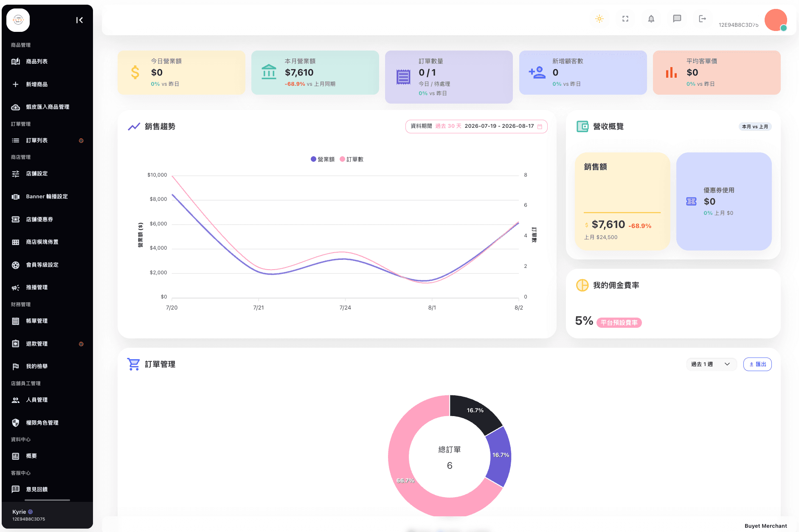
Task: Select the purple 16.7% donut segment
Action: (500, 455)
